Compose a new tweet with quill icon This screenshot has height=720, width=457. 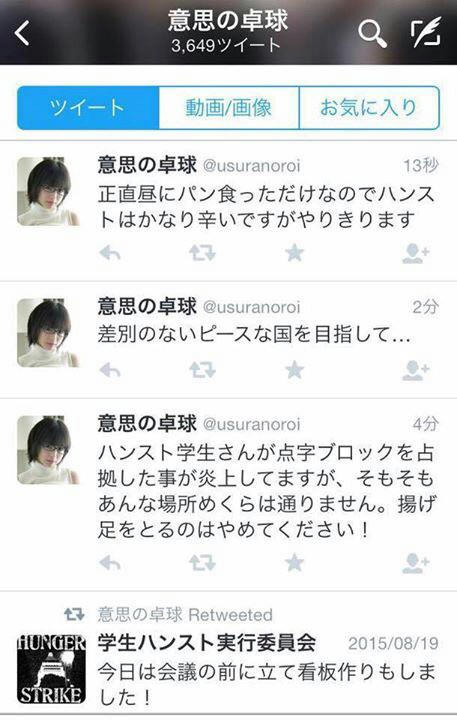pos(425,32)
